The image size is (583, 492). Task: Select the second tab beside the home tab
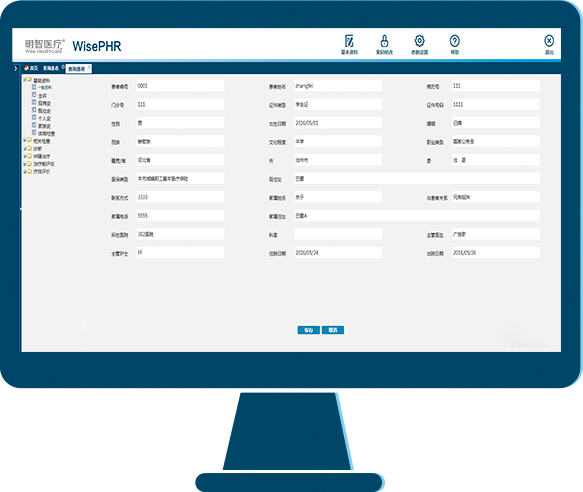click(x=51, y=68)
